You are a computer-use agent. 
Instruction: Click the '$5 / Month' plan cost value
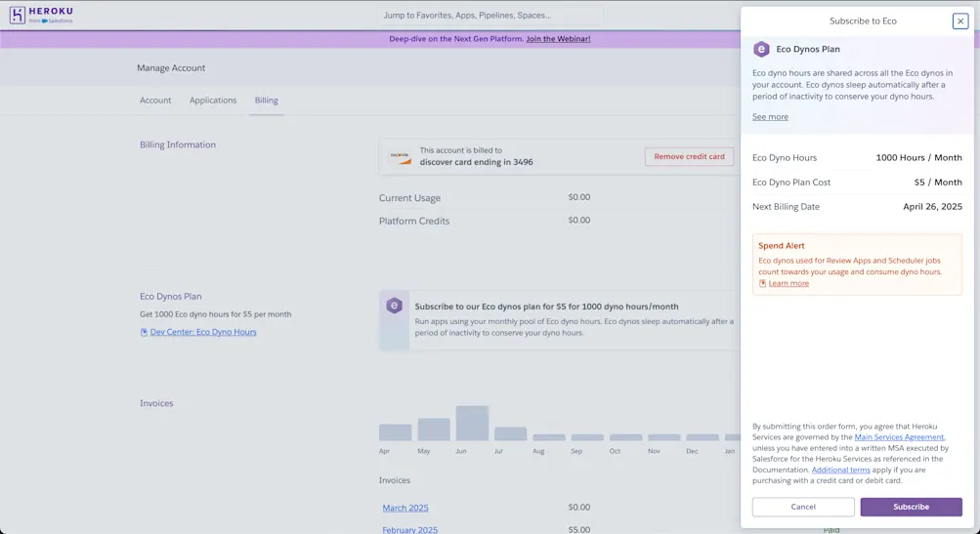(938, 183)
